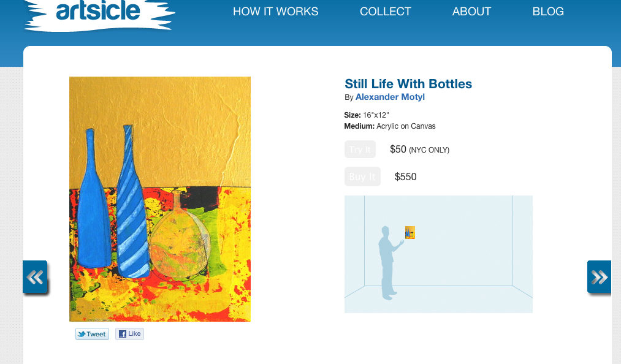The width and height of the screenshot is (621, 364).
Task: Click the $50 NYC ONLY price
Action: click(419, 150)
